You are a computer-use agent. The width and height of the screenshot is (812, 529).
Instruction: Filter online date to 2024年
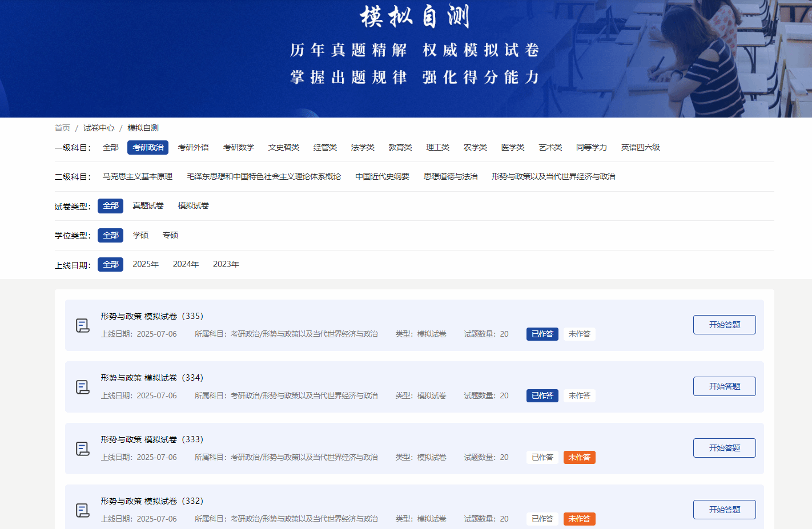click(x=186, y=264)
